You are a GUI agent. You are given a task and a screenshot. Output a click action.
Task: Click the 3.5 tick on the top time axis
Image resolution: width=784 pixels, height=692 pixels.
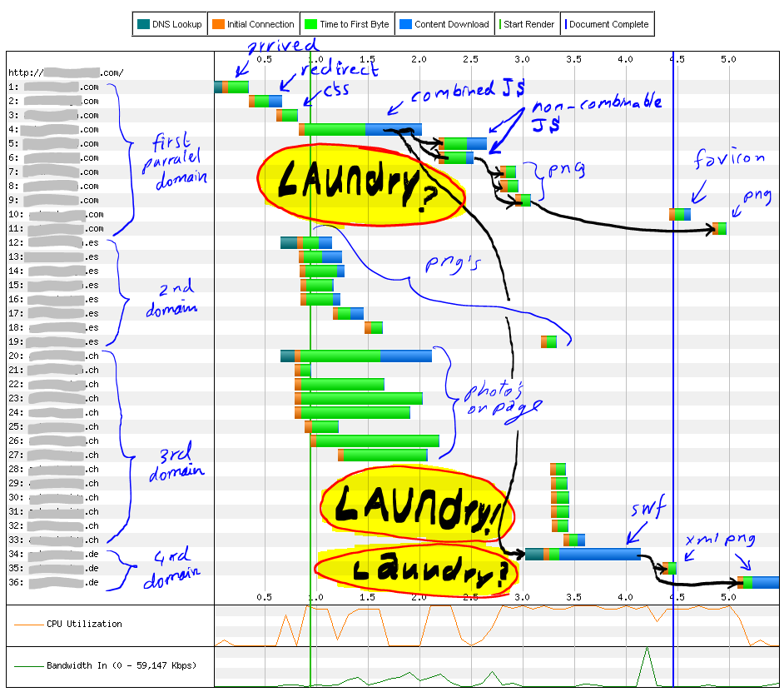pos(574,59)
